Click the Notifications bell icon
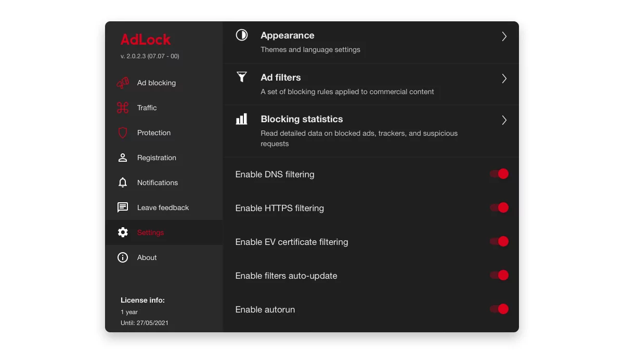 click(123, 183)
